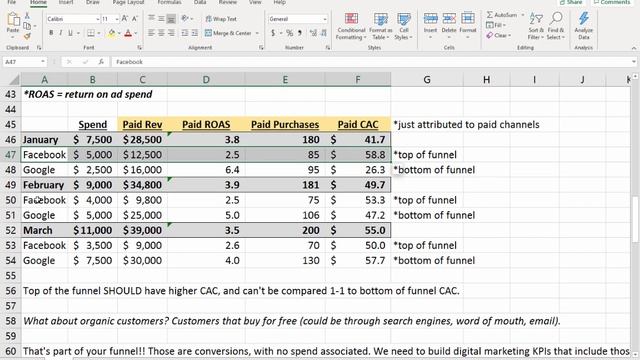Open Conditional Formatting menu

[351, 26]
